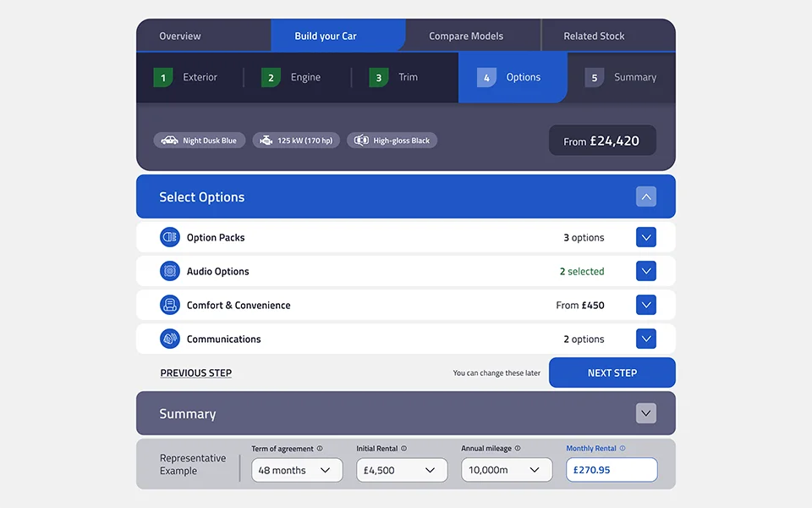The width and height of the screenshot is (812, 508).
Task: Click the trim icon in High-gloss Black chip
Action: tap(362, 141)
